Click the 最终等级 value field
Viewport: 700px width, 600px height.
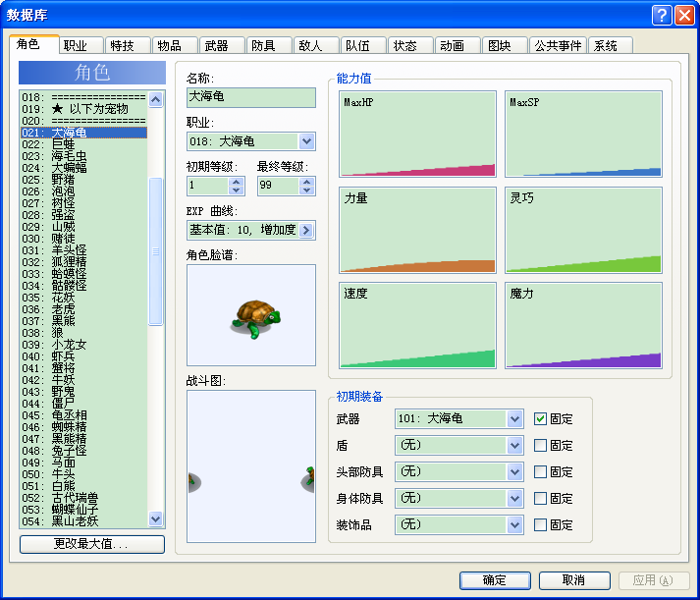click(x=279, y=186)
